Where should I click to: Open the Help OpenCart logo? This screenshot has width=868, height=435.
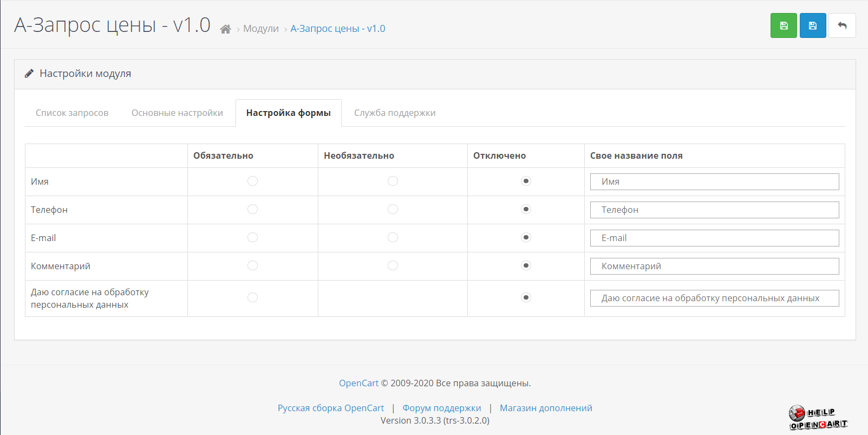point(818,418)
